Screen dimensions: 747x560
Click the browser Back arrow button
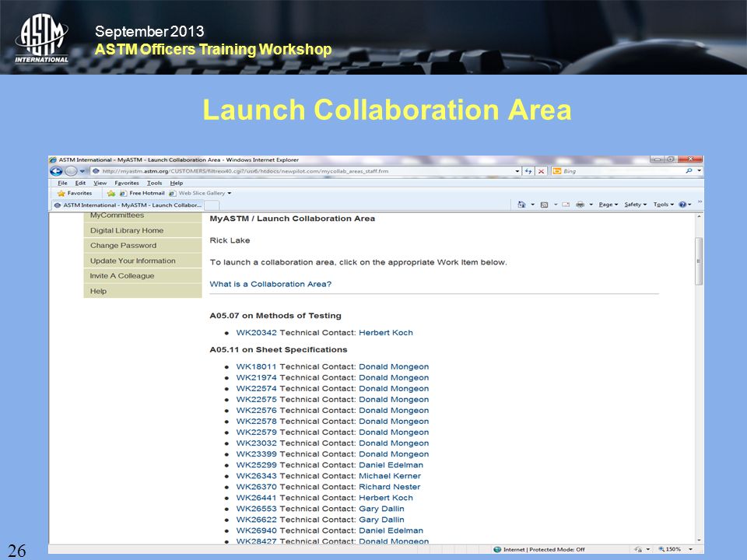click(56, 171)
